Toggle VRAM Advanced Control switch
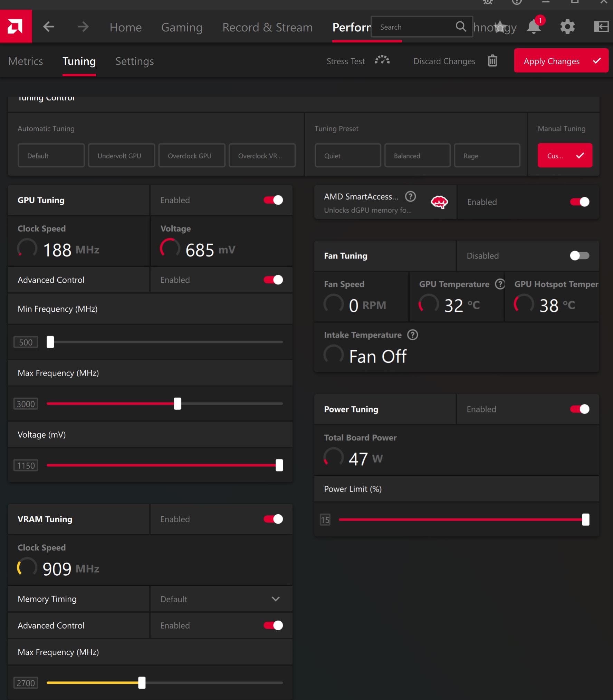Image resolution: width=613 pixels, height=700 pixels. click(x=273, y=625)
